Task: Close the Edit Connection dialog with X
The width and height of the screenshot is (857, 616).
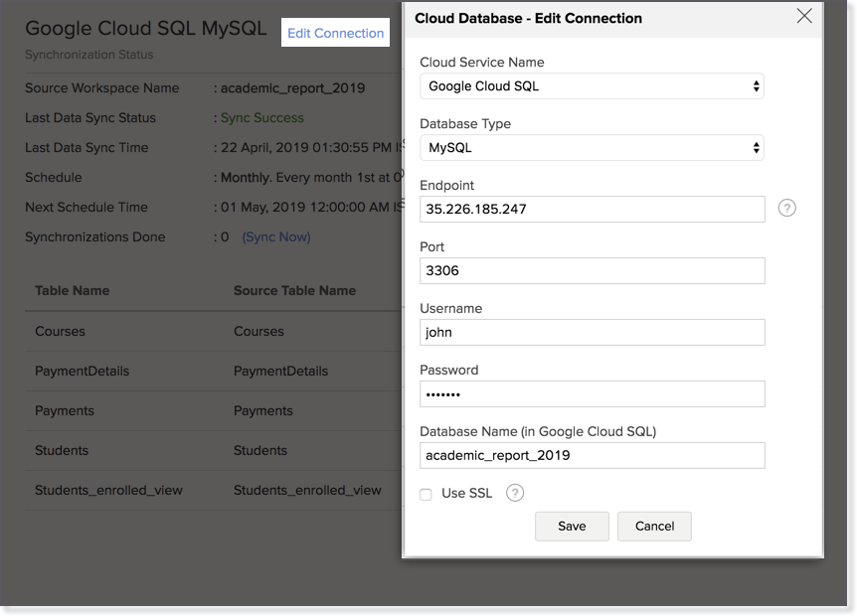Action: click(804, 16)
